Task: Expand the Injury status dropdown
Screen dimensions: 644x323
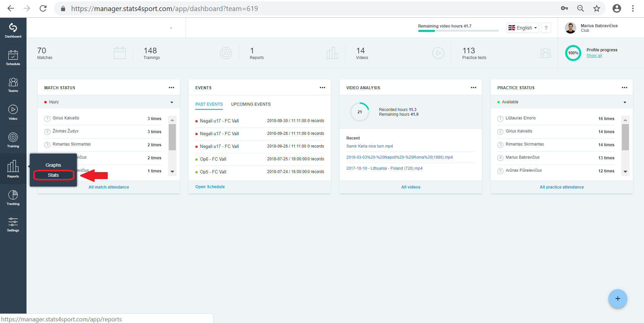Action: (109, 102)
